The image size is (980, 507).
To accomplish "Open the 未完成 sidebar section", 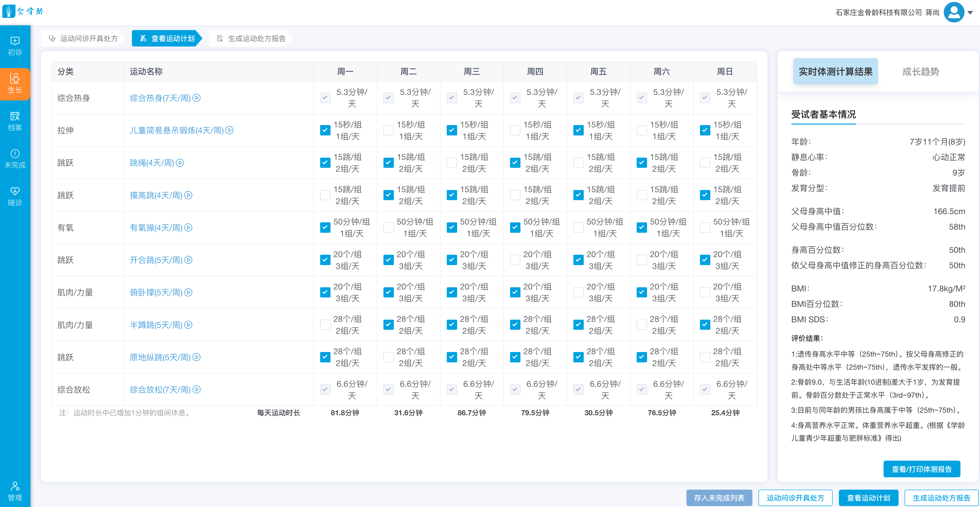I will pyautogui.click(x=15, y=159).
